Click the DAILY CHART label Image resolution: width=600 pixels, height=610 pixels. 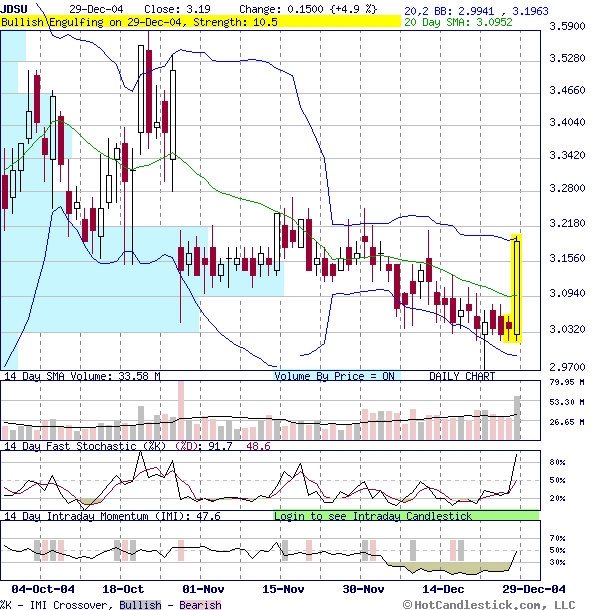point(462,376)
